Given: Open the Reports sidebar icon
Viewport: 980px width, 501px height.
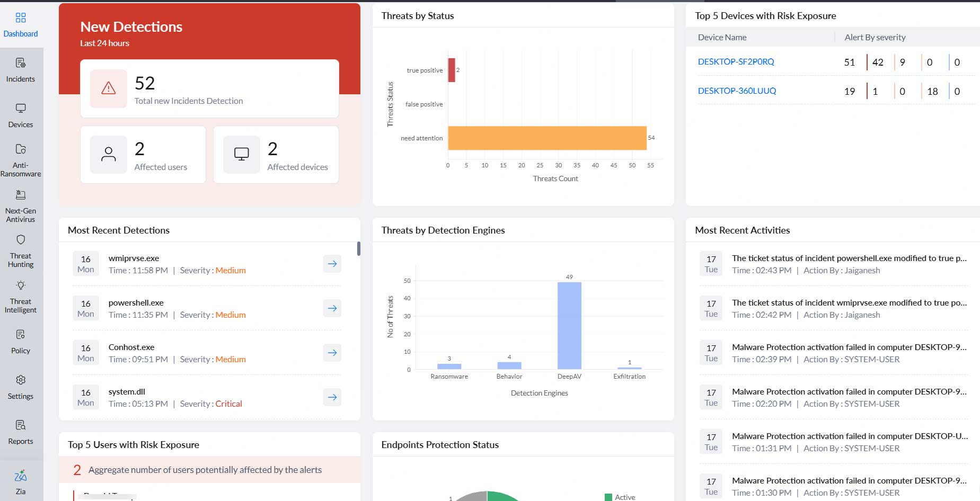Looking at the screenshot, I should point(21,425).
